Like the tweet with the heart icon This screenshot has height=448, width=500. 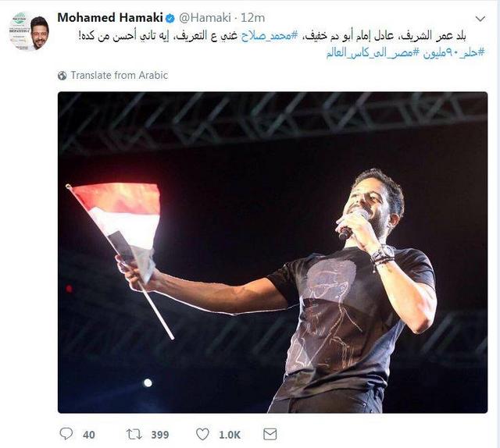(202, 434)
